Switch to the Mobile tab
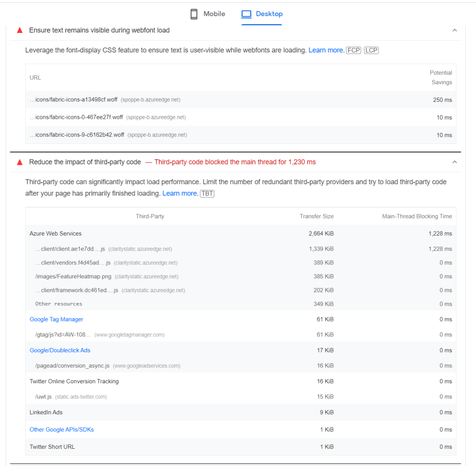The image size is (476, 466). point(208,14)
